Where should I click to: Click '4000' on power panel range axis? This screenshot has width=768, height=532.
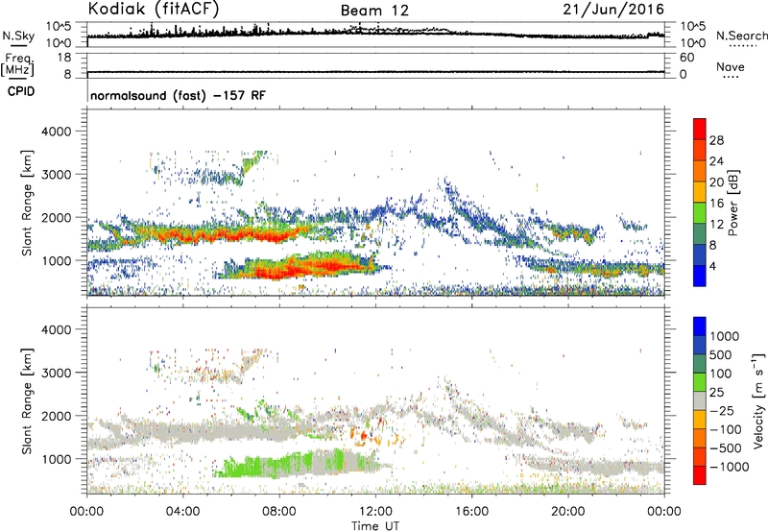pyautogui.click(x=57, y=132)
